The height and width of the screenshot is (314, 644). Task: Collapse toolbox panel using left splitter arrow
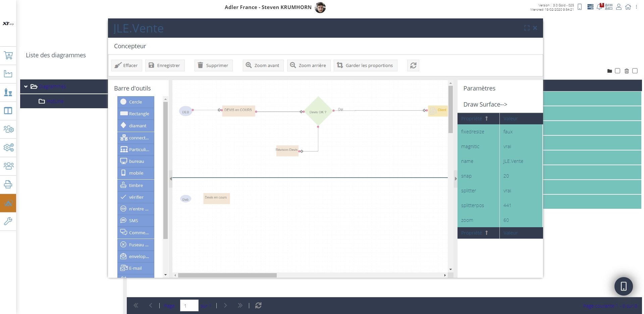[171, 179]
